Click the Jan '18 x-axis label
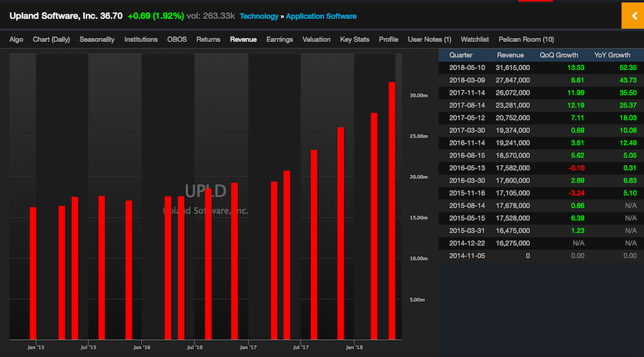Viewport: 644px width, 357px height. pyautogui.click(x=354, y=347)
